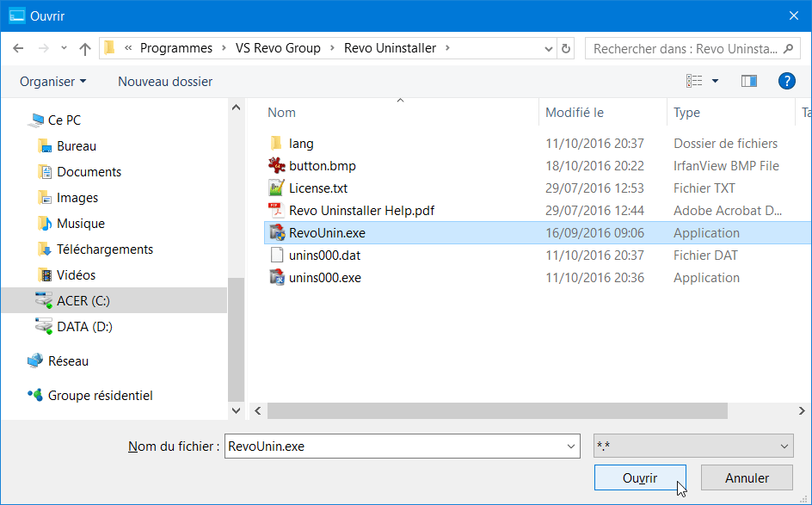The width and height of the screenshot is (812, 505).
Task: Click the Annuler button
Action: [747, 477]
